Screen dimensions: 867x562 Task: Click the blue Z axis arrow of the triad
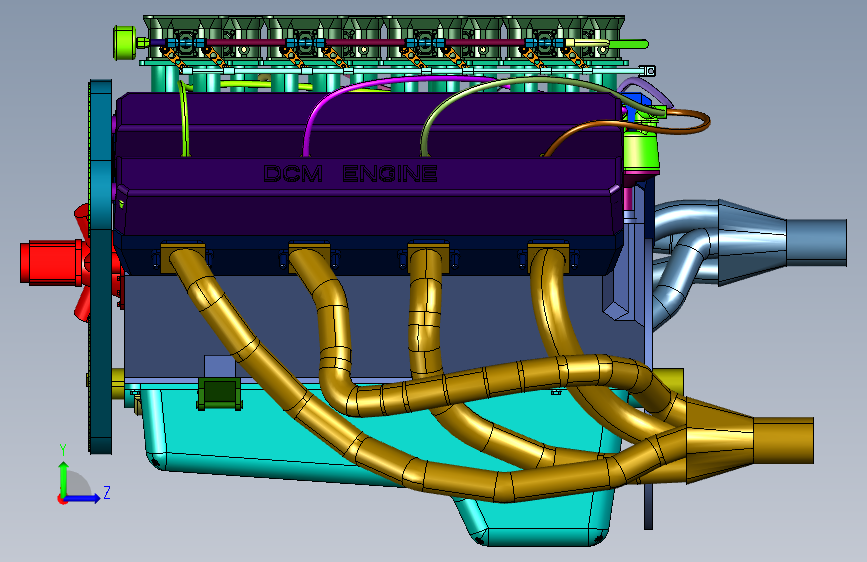click(83, 498)
